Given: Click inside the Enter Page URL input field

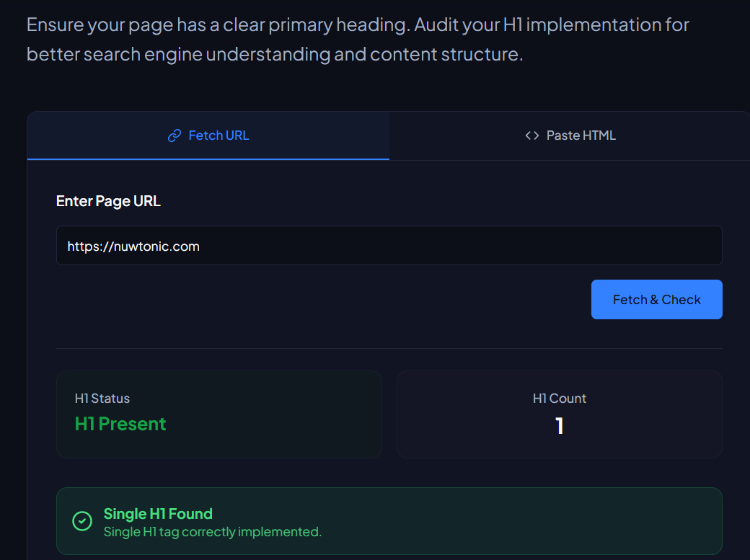Looking at the screenshot, I should (389, 246).
